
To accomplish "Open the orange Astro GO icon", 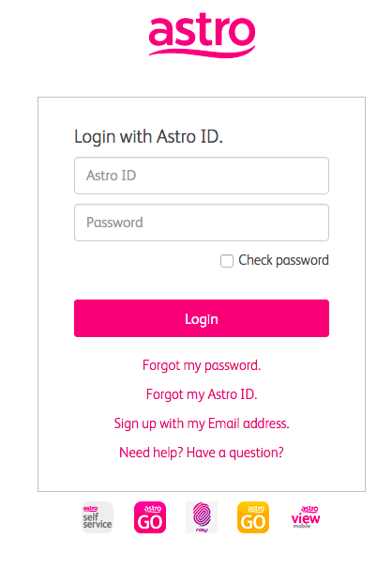I will click(253, 517).
